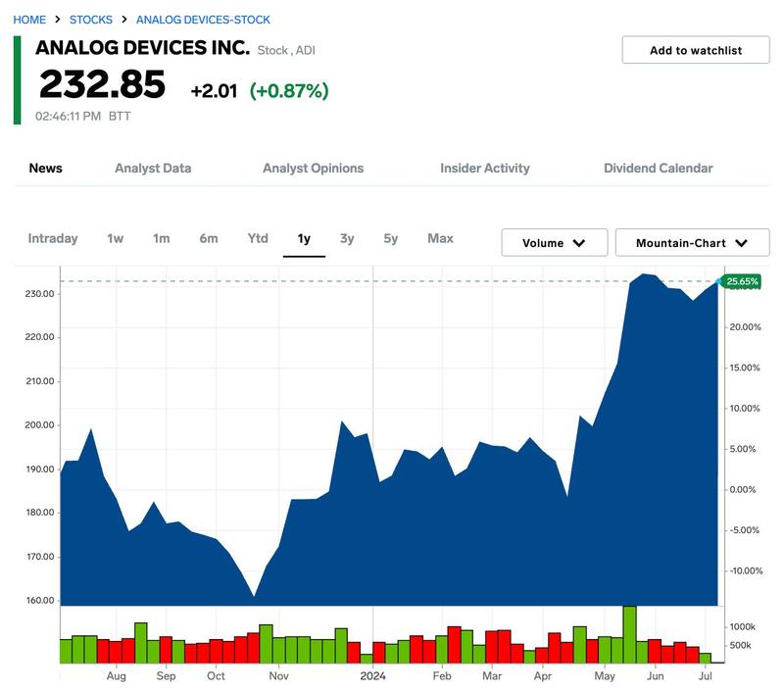Click the Add to watchlist button

click(x=696, y=50)
